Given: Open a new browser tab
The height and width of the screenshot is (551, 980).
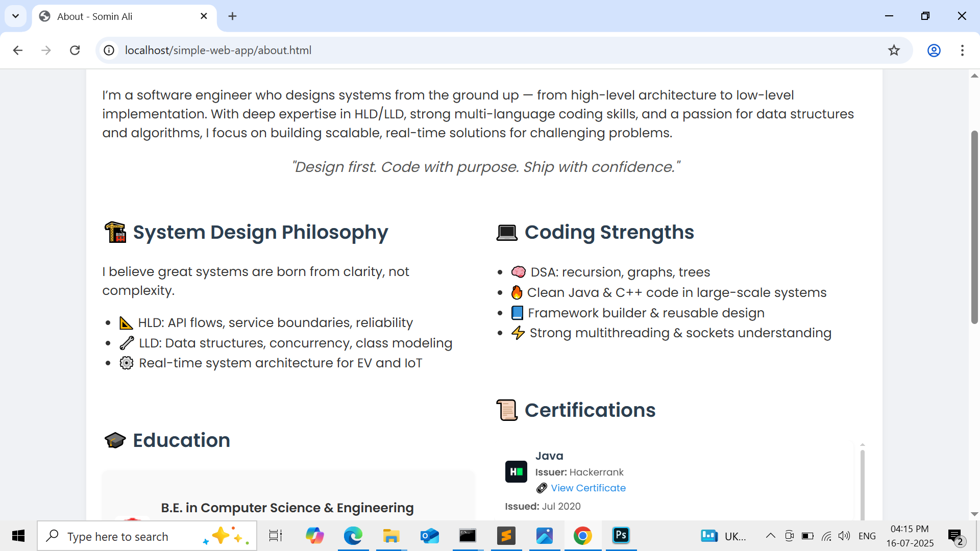Looking at the screenshot, I should 232,16.
